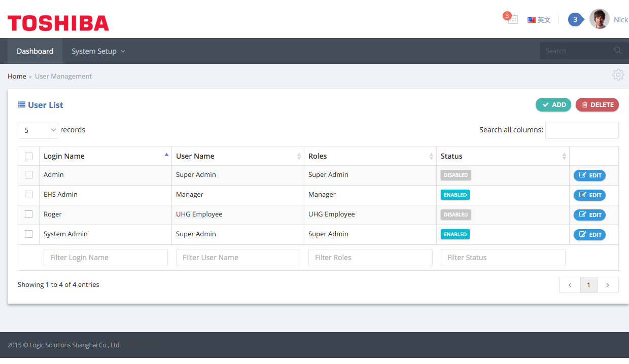The height and width of the screenshot is (364, 629).
Task: Click the Filter Roles input field
Action: 370,258
